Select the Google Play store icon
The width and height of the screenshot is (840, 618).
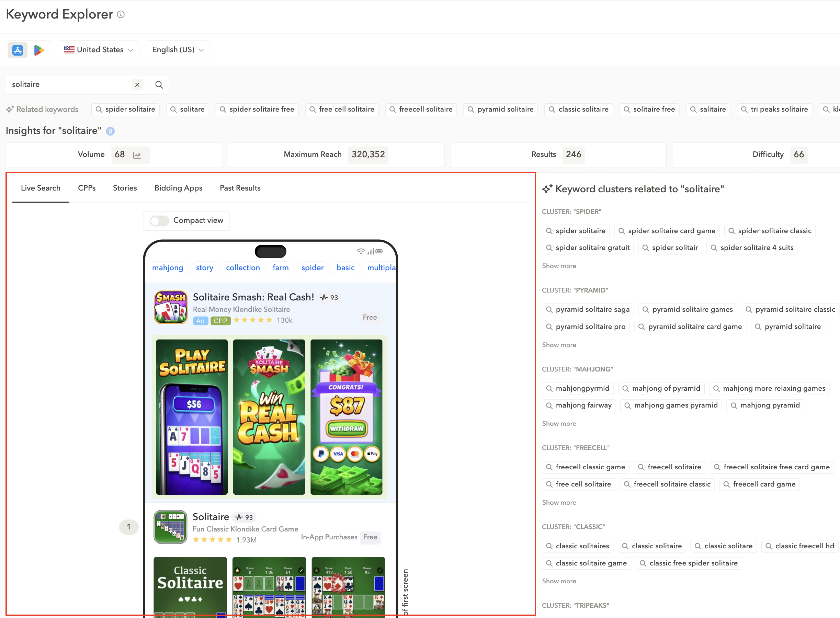[x=39, y=50]
